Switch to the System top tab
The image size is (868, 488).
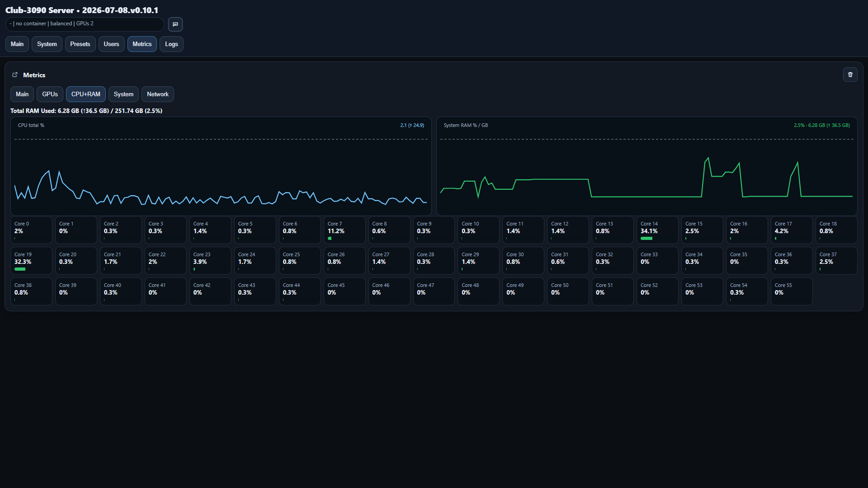tap(47, 44)
